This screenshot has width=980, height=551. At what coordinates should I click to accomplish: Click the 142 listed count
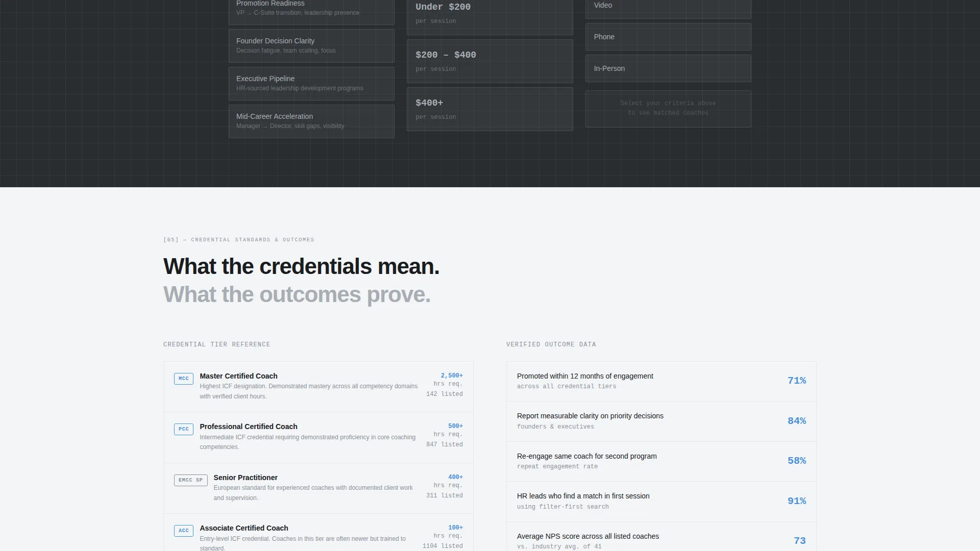point(445,394)
